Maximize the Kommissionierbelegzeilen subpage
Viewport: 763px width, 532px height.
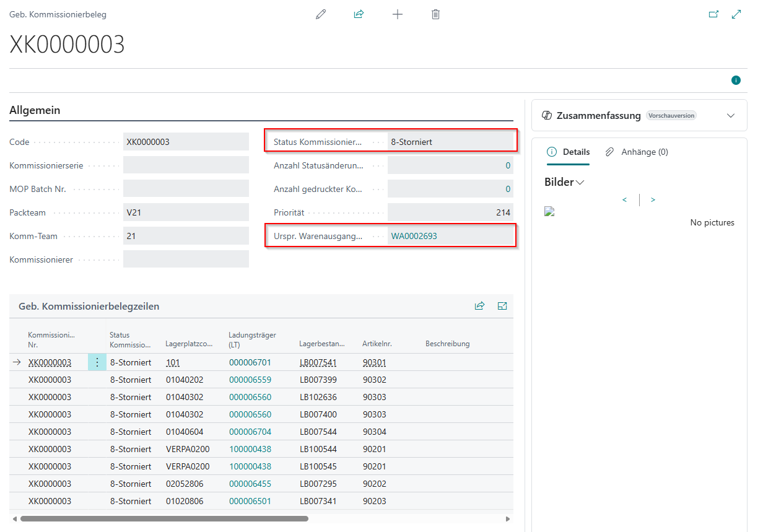[502, 306]
